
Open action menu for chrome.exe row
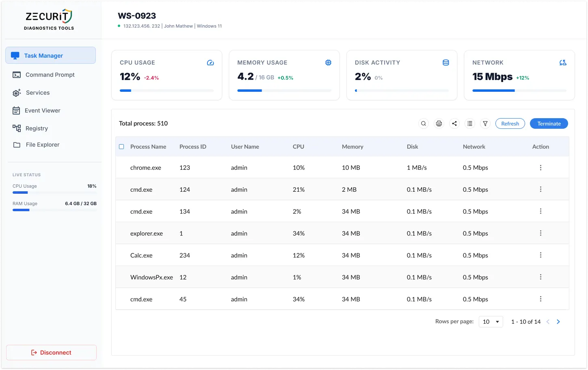click(540, 168)
